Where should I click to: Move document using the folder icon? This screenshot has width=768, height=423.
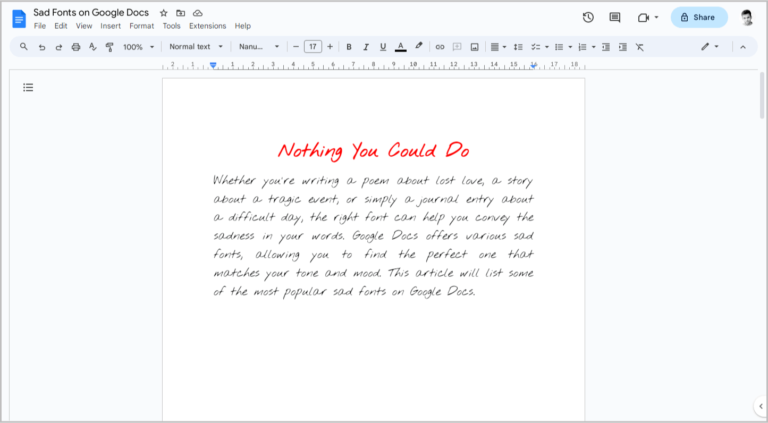tap(181, 13)
